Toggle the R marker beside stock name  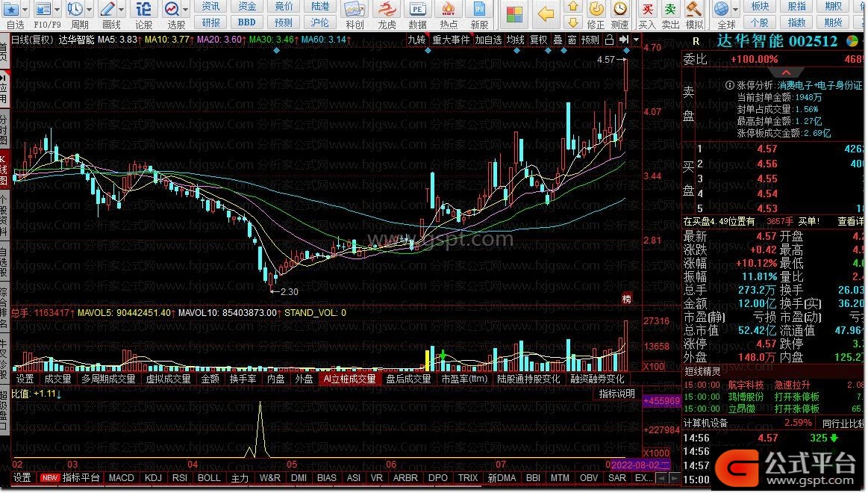tap(696, 41)
